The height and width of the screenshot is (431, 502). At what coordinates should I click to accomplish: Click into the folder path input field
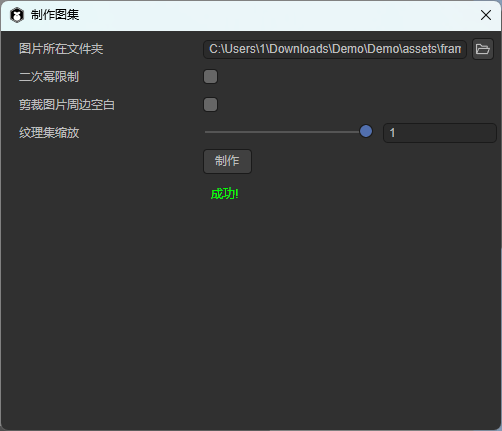pos(335,49)
